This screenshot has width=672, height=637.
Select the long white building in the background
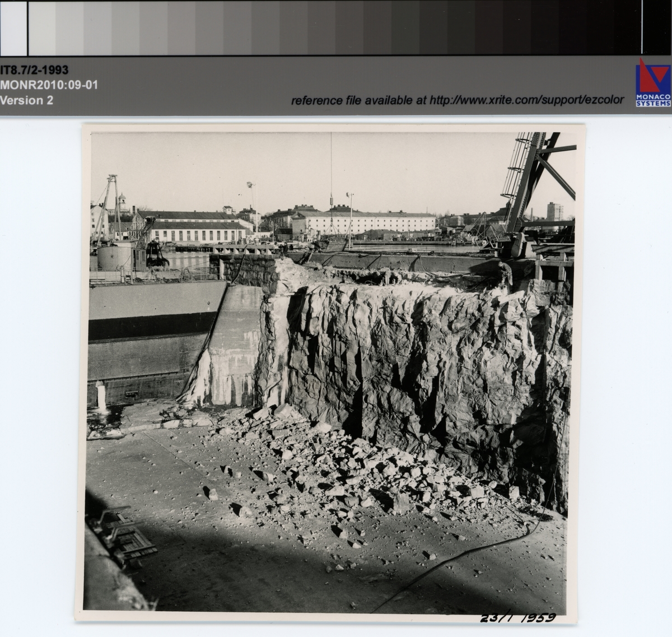click(x=364, y=223)
